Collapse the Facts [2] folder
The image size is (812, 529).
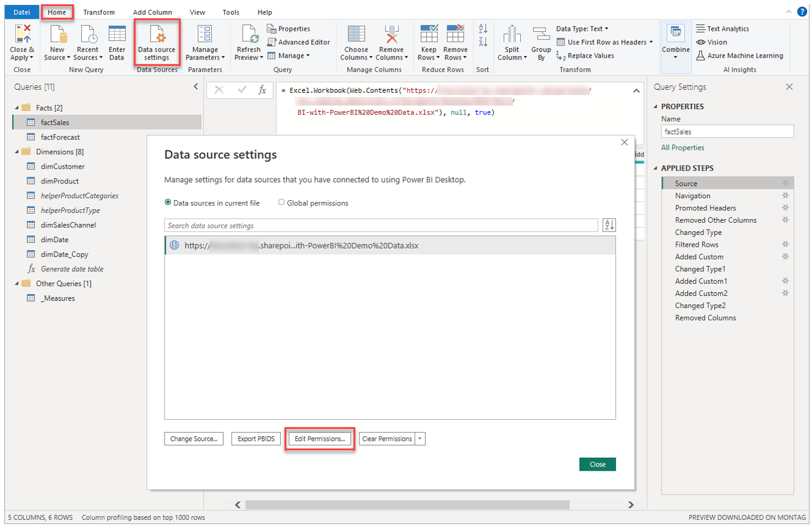(17, 108)
